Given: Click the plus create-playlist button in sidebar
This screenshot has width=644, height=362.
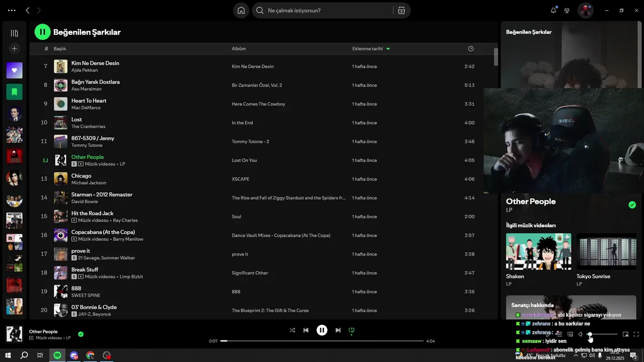Looking at the screenshot, I should click(14, 49).
